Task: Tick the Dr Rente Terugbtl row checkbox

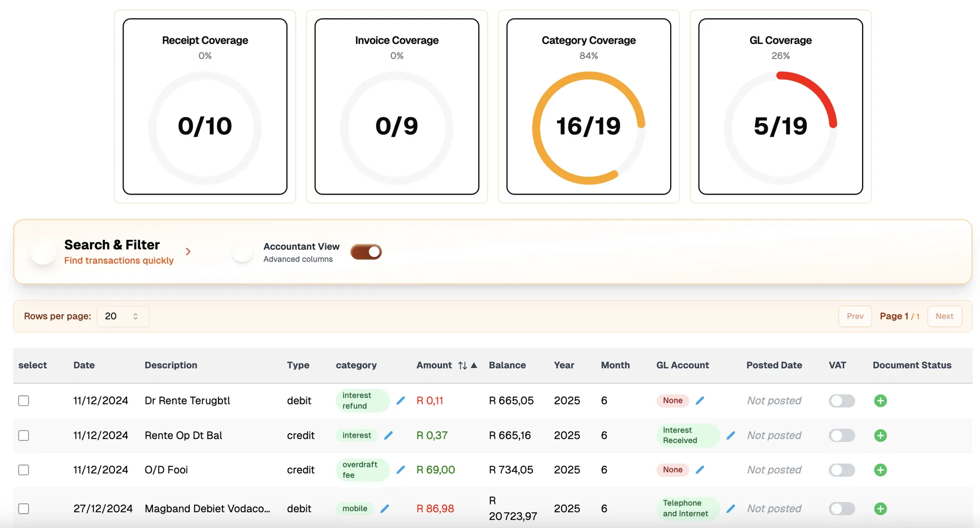Action: (23, 400)
